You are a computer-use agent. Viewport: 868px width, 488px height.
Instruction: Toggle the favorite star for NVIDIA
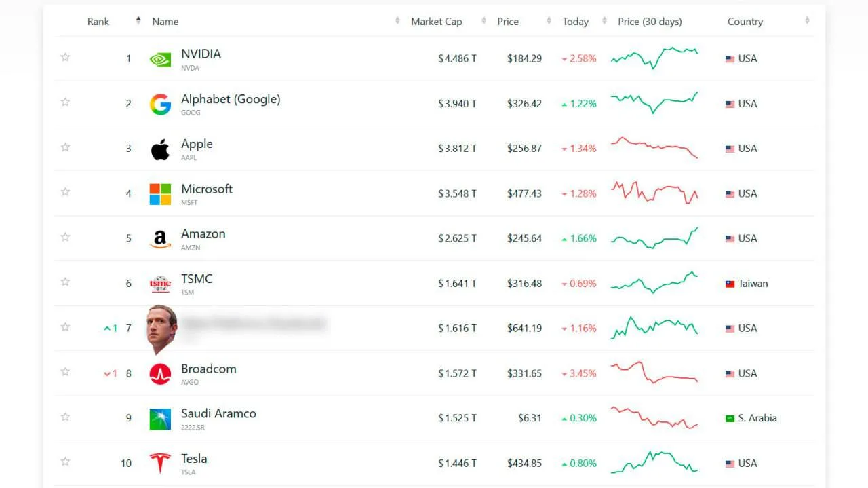65,57
